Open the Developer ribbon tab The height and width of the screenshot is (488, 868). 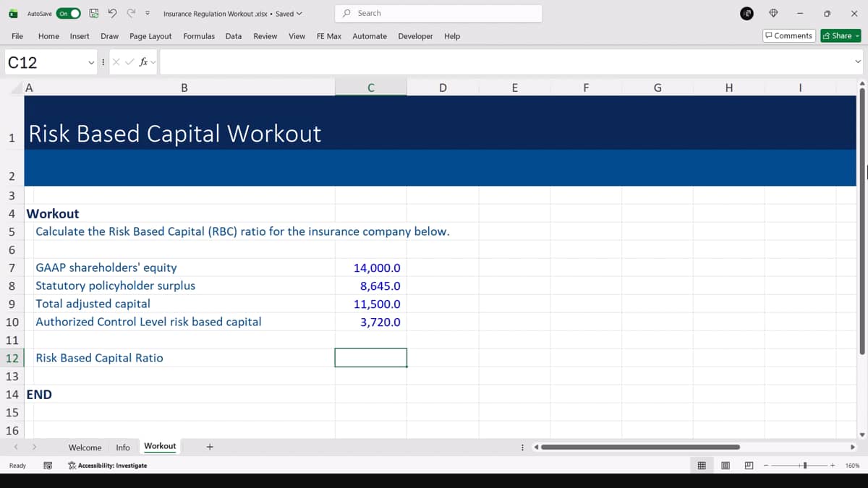point(415,36)
